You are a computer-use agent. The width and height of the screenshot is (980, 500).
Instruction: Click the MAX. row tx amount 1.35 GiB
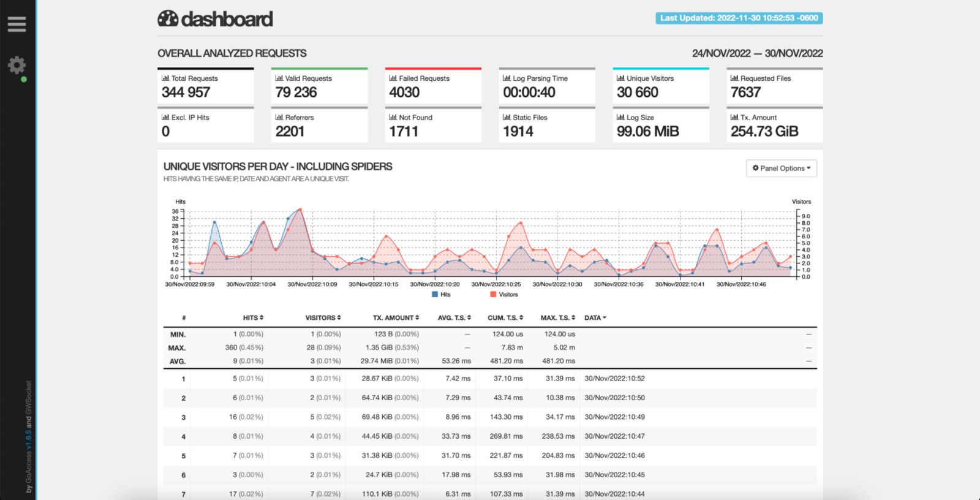coord(392,347)
